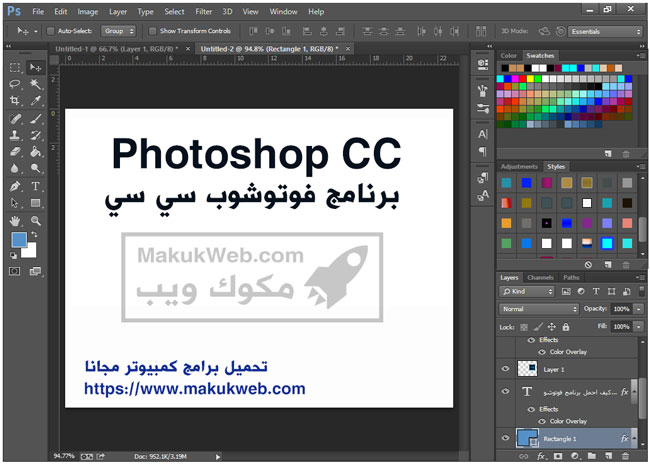This screenshot has width=650, height=464.
Task: Select the Move tool in toolbox
Action: click(36, 67)
